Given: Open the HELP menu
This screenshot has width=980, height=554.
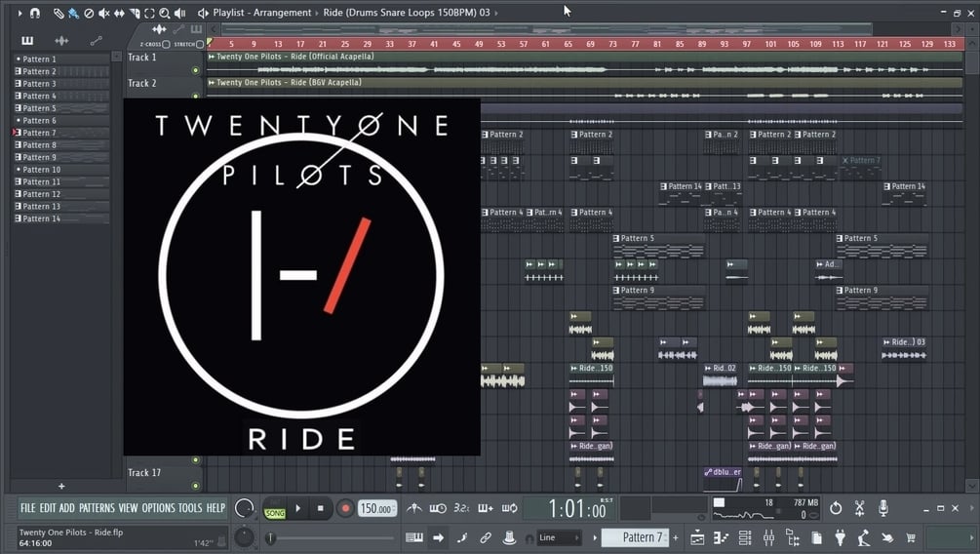Looking at the screenshot, I should [216, 508].
